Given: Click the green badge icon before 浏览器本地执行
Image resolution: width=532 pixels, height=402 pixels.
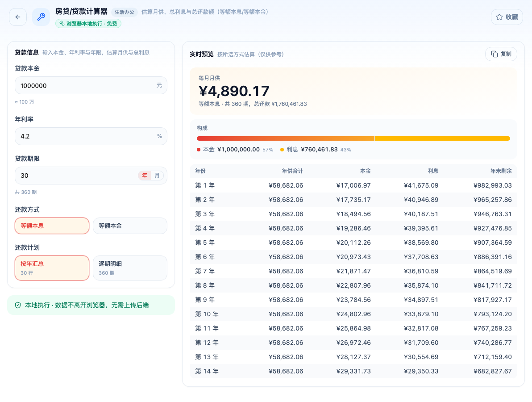Looking at the screenshot, I should coord(62,23).
